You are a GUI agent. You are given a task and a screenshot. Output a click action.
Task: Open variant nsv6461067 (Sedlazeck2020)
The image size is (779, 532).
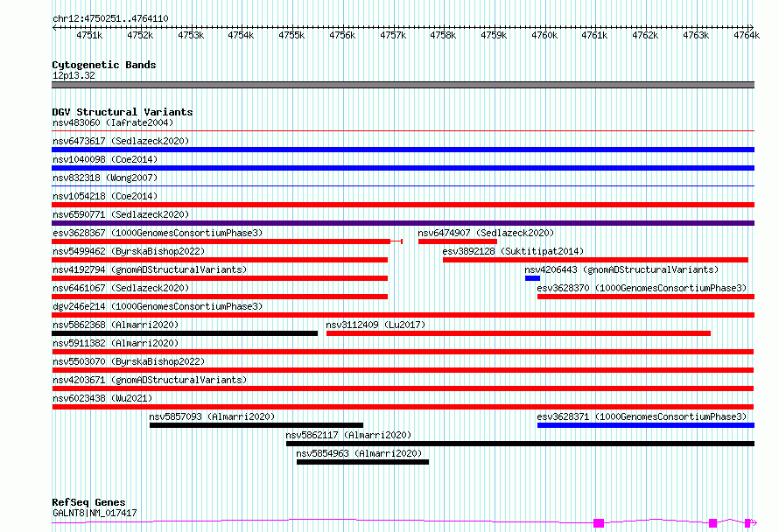point(121,288)
